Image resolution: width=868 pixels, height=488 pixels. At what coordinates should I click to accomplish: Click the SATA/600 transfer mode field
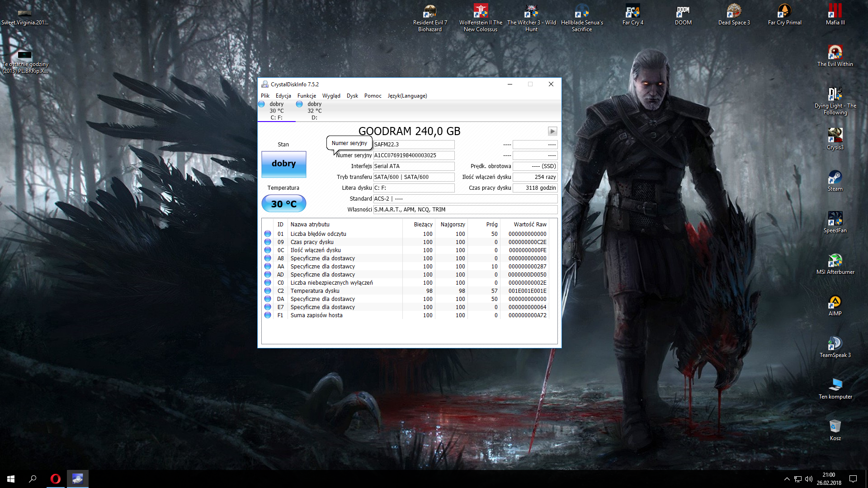tap(414, 177)
